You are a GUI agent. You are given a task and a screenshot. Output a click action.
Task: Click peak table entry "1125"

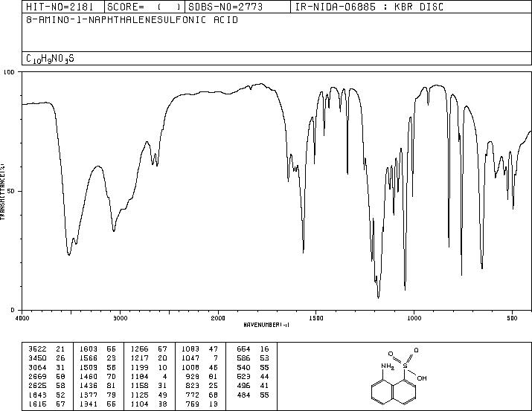click(140, 395)
